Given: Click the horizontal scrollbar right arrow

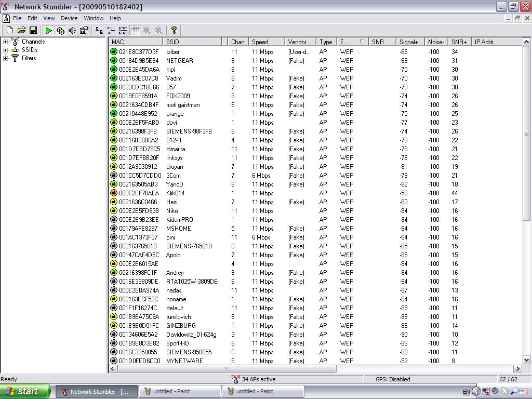Looking at the screenshot, I should pos(518,369).
